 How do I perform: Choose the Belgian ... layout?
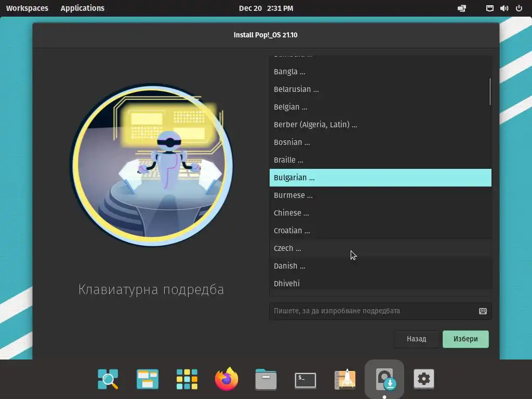point(380,107)
